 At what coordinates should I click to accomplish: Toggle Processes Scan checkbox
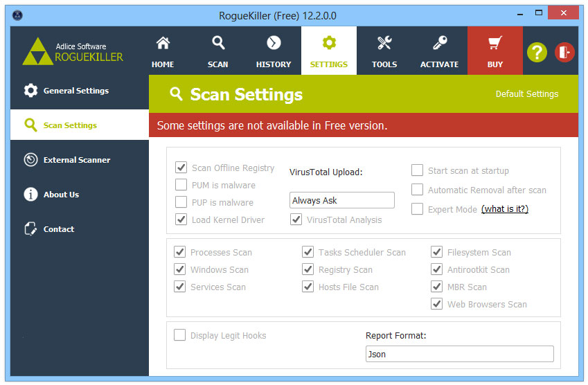(x=179, y=251)
